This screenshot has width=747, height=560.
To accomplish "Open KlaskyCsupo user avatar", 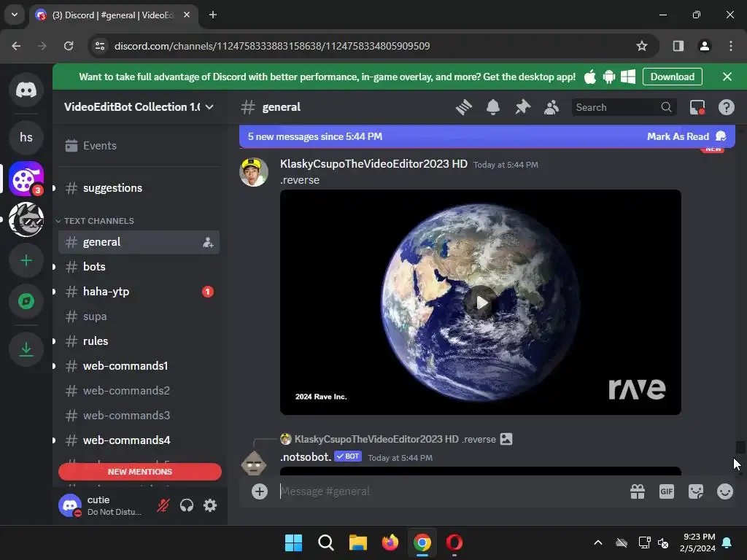I will click(x=254, y=172).
